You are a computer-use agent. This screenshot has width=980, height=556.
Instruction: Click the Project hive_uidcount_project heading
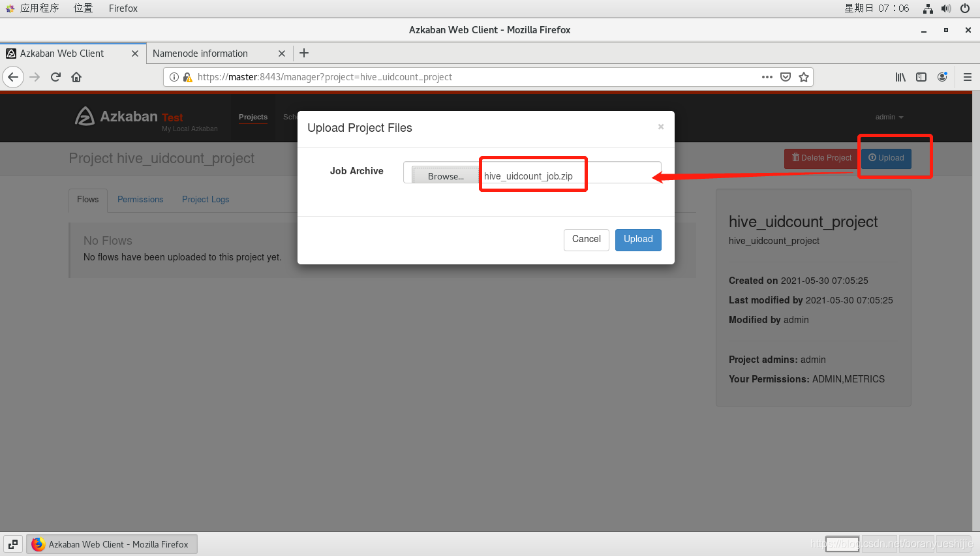tap(162, 159)
